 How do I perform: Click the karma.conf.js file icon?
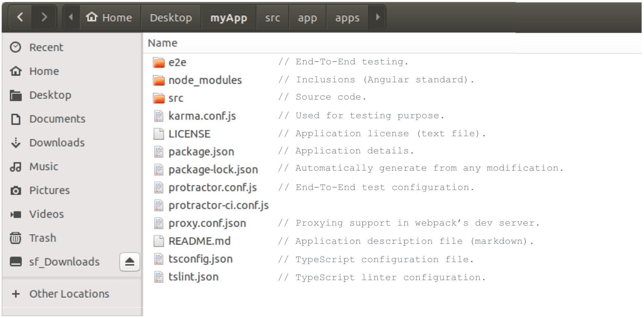159,116
